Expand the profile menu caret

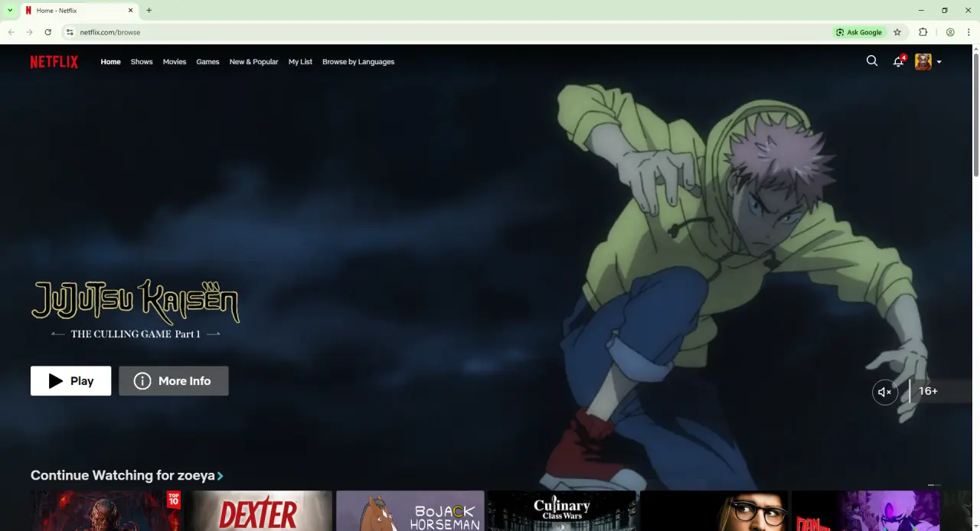click(x=939, y=62)
